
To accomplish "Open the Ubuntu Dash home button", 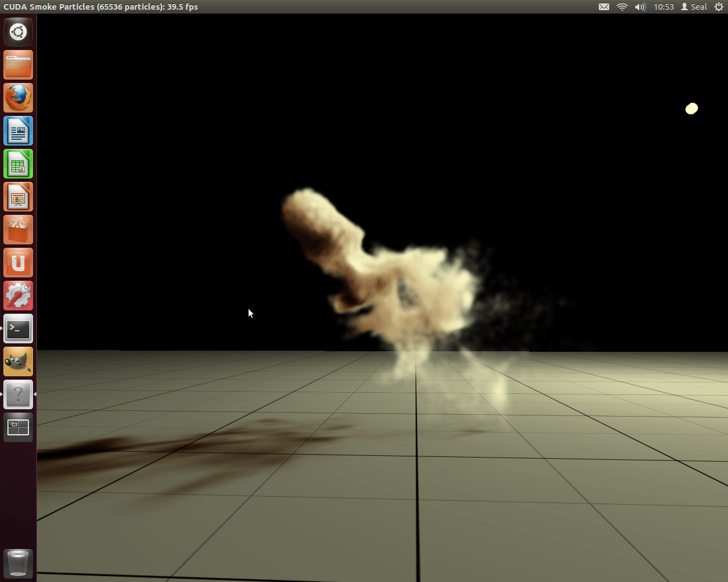I will 18,32.
